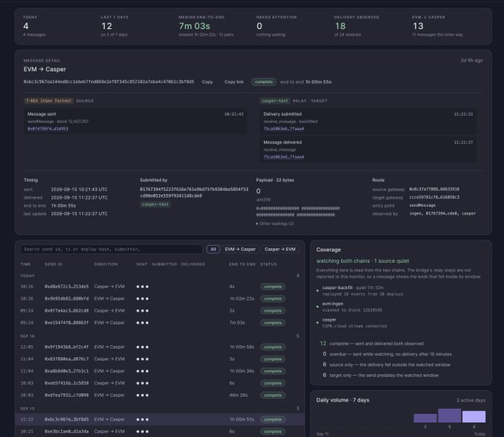Open row with send ID 0xe15474f0…88863f
This screenshot has width=504, height=437.
160,323
